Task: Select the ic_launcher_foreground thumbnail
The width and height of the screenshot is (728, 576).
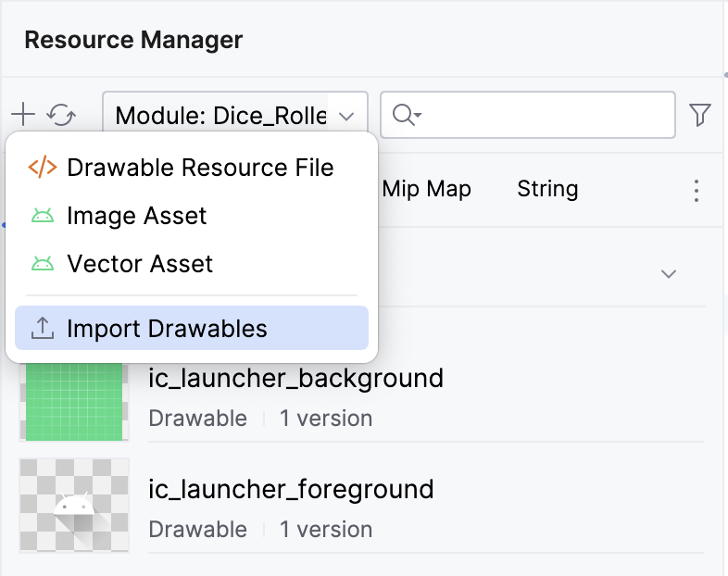Action: (74, 505)
